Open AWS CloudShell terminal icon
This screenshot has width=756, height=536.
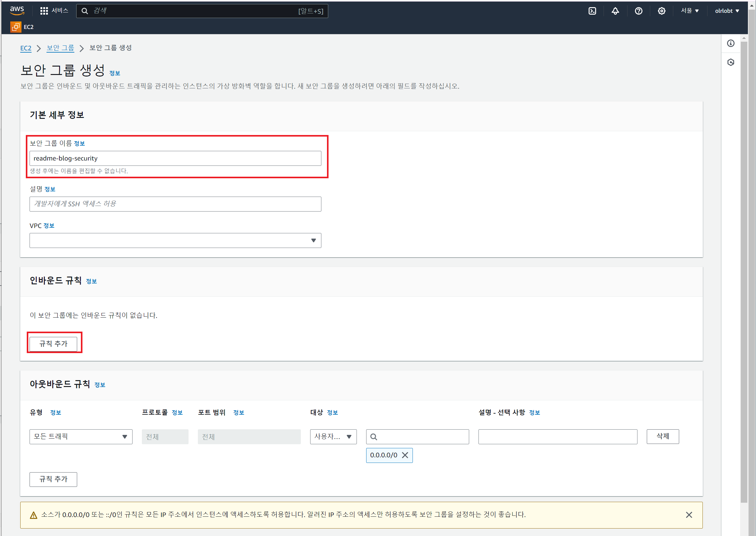pos(592,11)
